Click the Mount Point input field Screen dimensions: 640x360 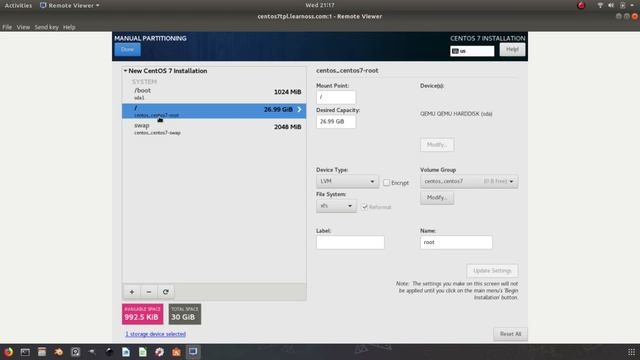(x=336, y=97)
